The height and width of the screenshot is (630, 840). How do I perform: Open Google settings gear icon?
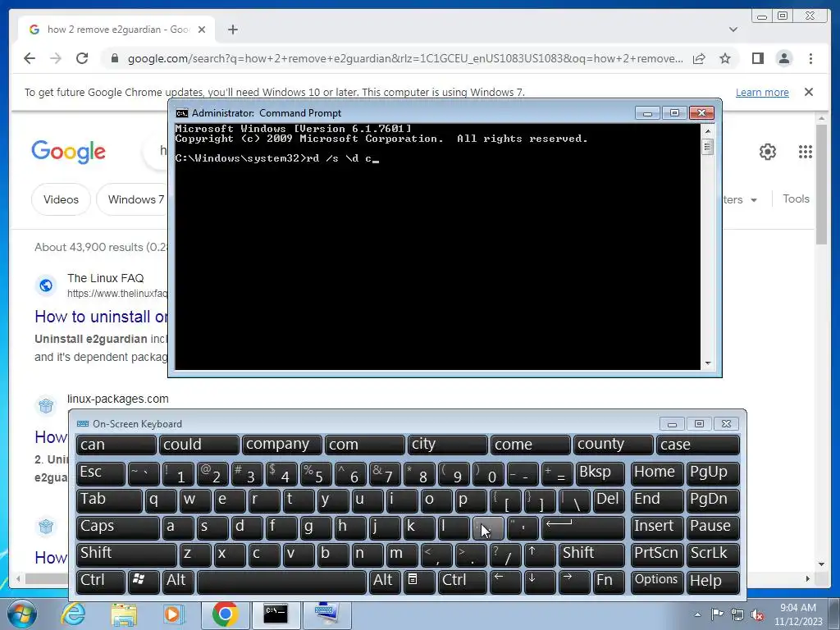(767, 152)
